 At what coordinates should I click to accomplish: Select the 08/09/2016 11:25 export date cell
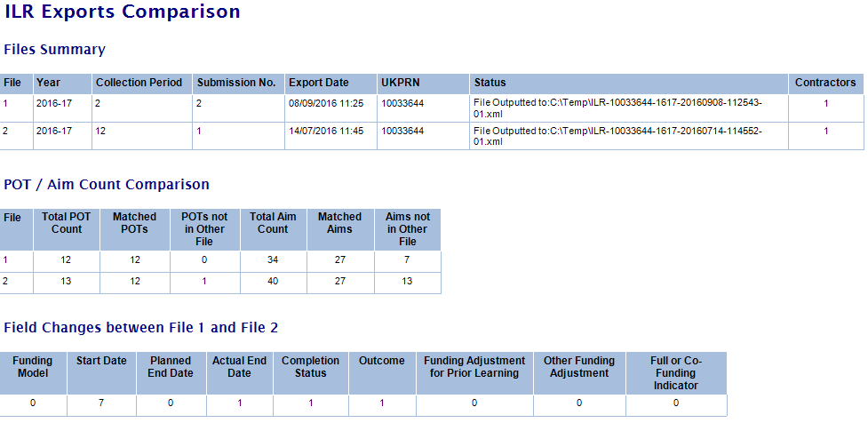(320, 104)
